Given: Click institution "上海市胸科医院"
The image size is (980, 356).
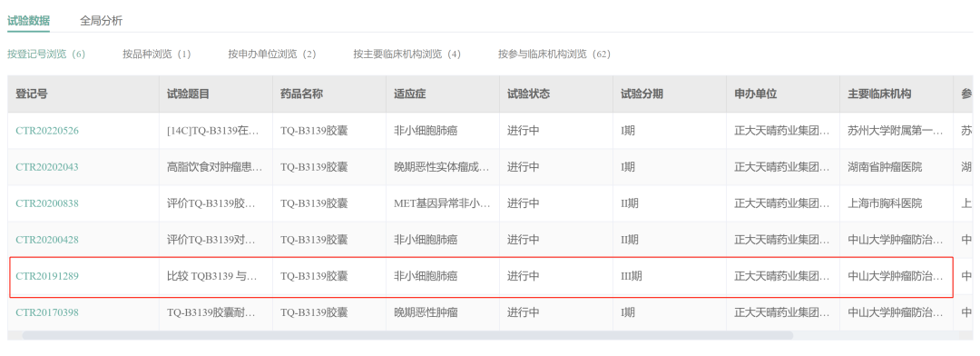Looking at the screenshot, I should pos(885,203).
